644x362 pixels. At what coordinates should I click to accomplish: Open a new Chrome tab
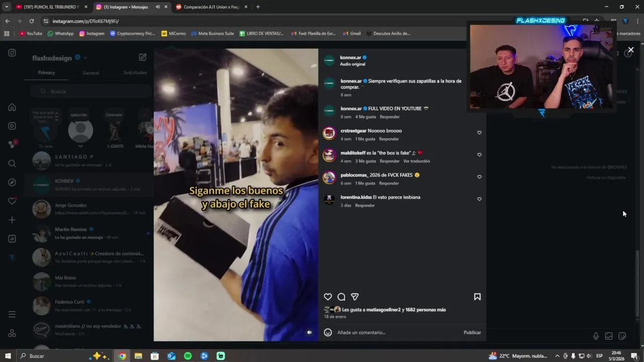point(258,7)
